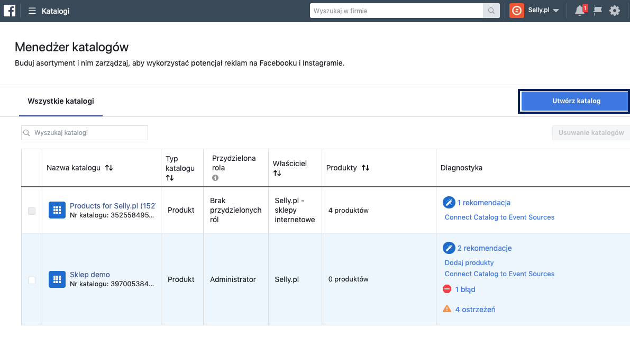
Task: Click the Products for Selly.pl catalog icon
Action: click(x=57, y=211)
